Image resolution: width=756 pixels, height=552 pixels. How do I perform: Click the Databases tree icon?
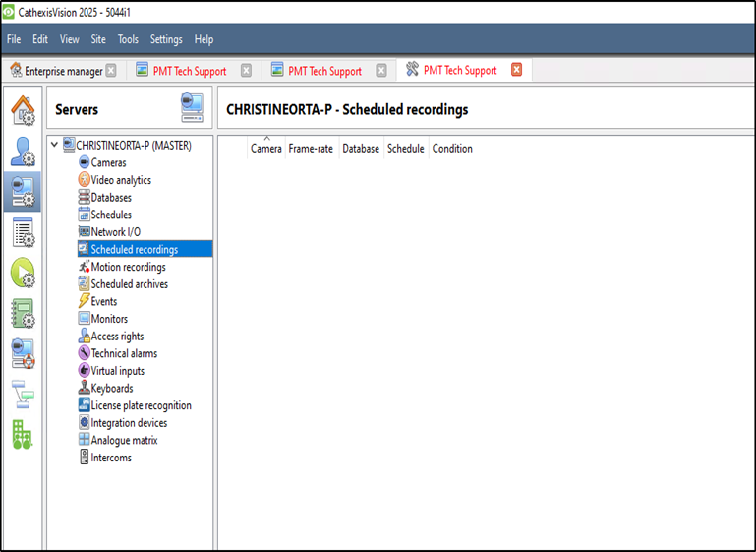(x=84, y=198)
